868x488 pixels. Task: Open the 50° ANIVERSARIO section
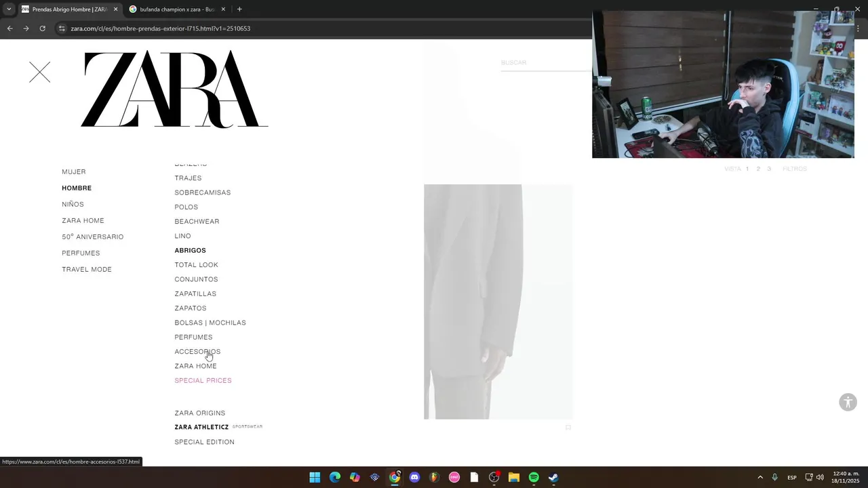point(92,237)
